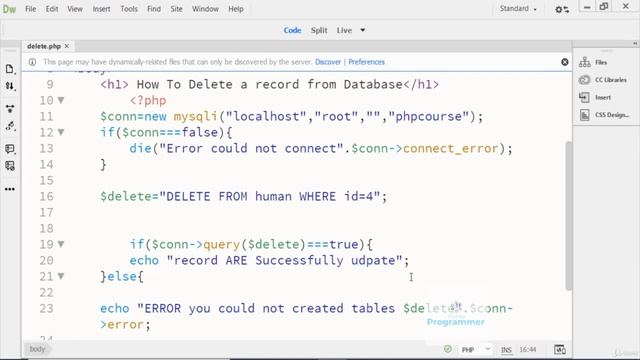This screenshot has width=640, height=360.
Task: Open the Site menu
Action: pyautogui.click(x=176, y=9)
